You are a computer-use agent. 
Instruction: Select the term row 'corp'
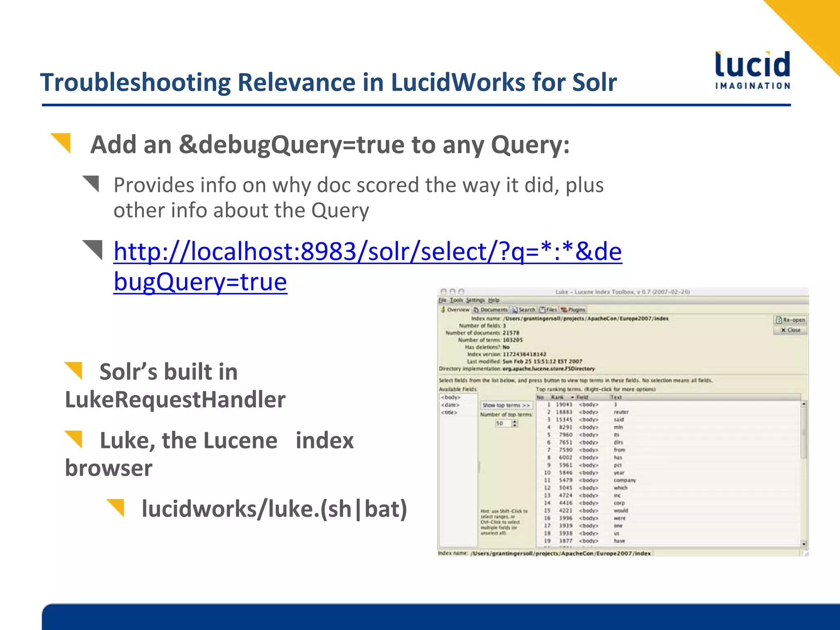pyautogui.click(x=669, y=503)
